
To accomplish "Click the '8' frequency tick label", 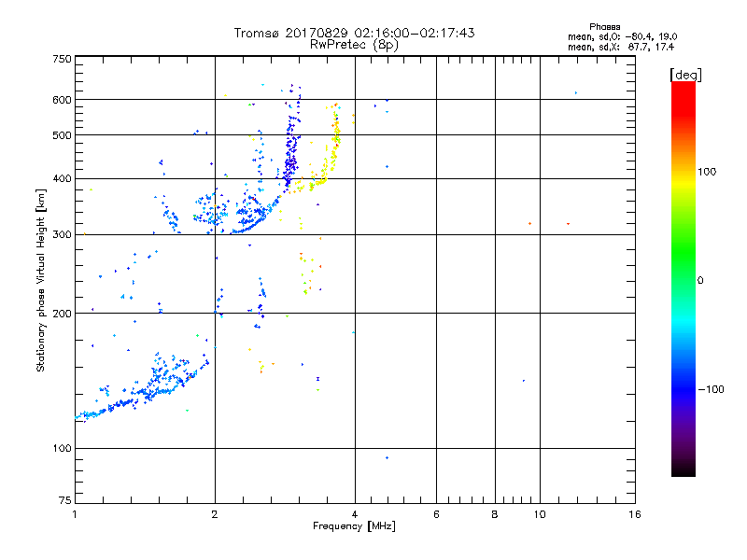I will click(x=495, y=514).
